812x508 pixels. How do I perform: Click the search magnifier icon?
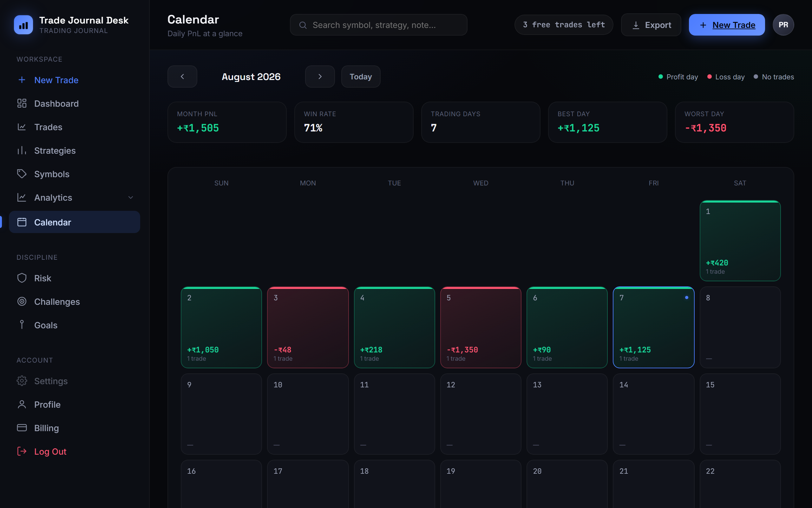pyautogui.click(x=303, y=25)
